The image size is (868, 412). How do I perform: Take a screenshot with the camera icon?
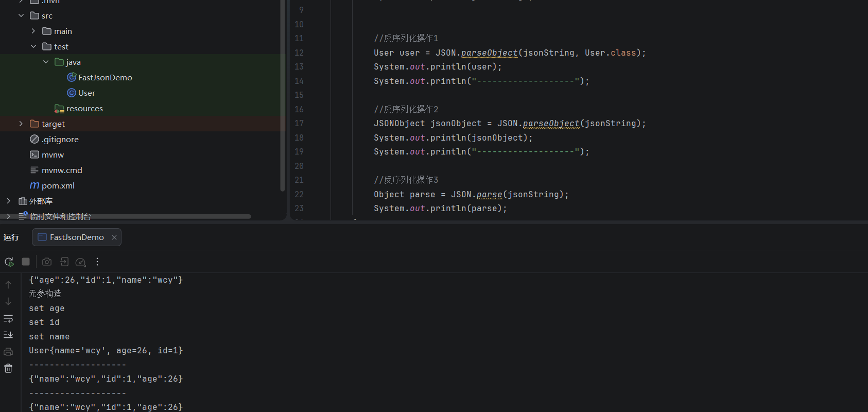pos(47,262)
